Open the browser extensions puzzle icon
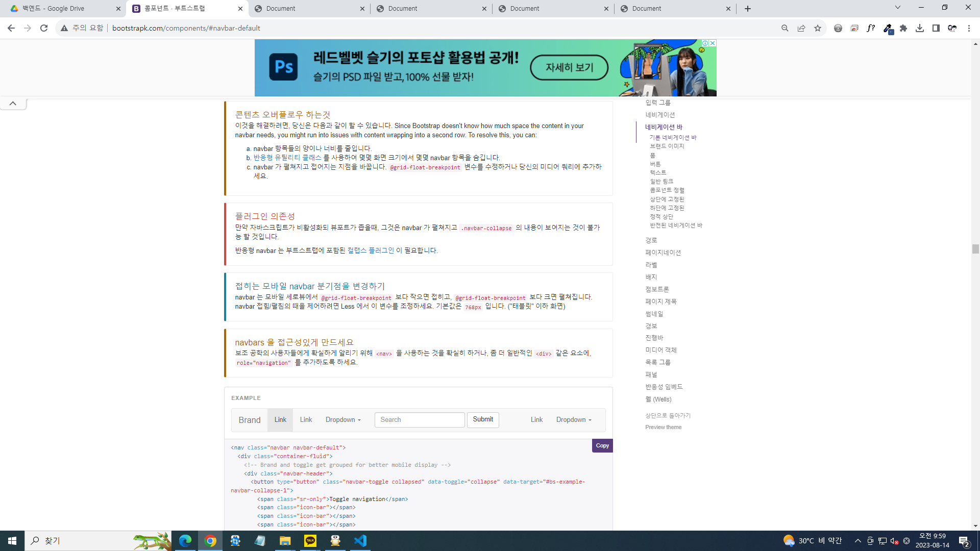 (x=903, y=28)
